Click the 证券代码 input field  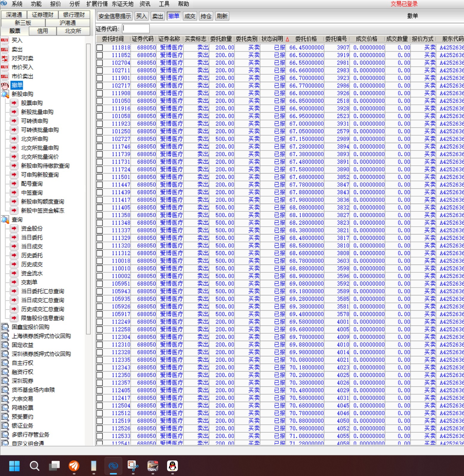pos(136,29)
